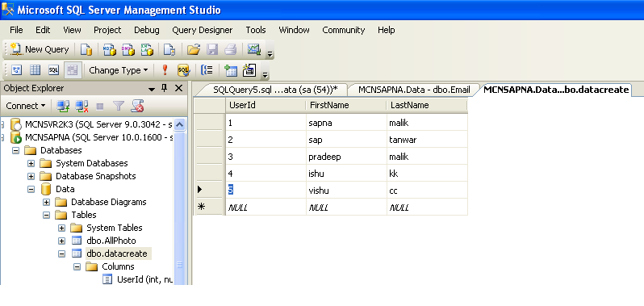Image resolution: width=644 pixels, height=306 pixels.
Task: Toggle the Show SQL Pane button
Action: coord(54,70)
